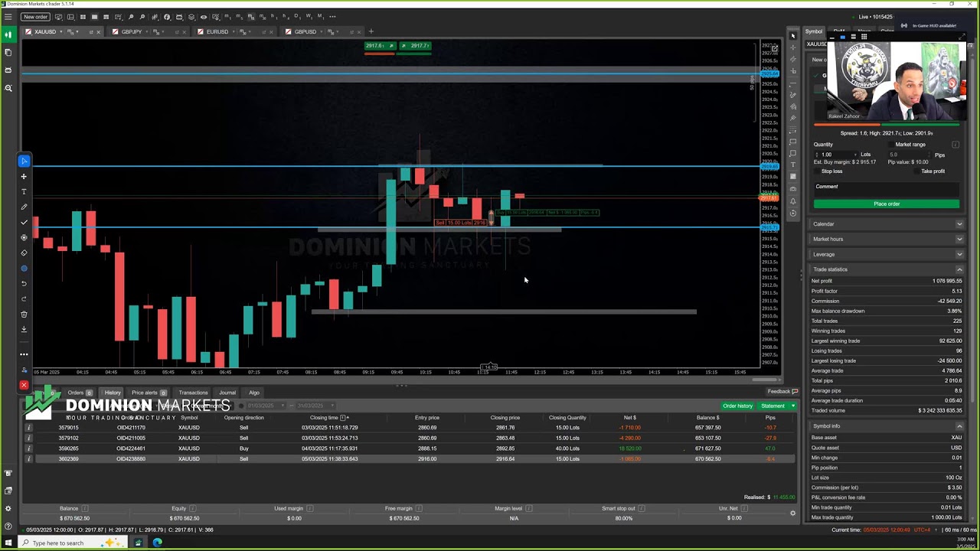Viewport: 980px width, 551px height.
Task: Enable the Stop loss checkbox
Action: [x=817, y=171]
